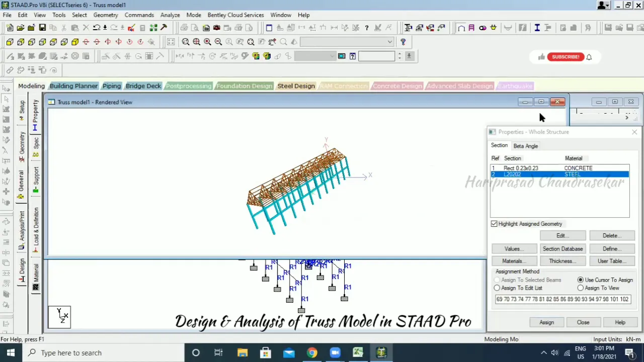Select the front view cube icon

[x=10, y=42]
